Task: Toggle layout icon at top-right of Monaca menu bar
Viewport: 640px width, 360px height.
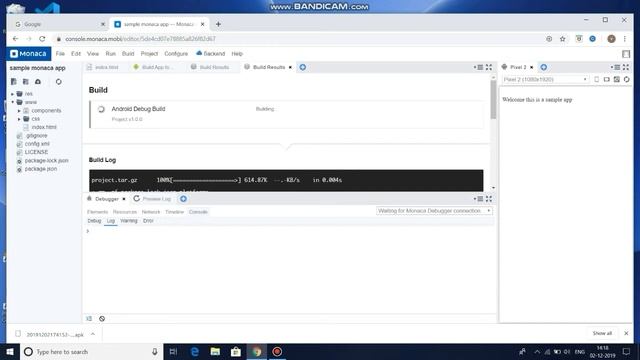Action: pyautogui.click(x=626, y=54)
